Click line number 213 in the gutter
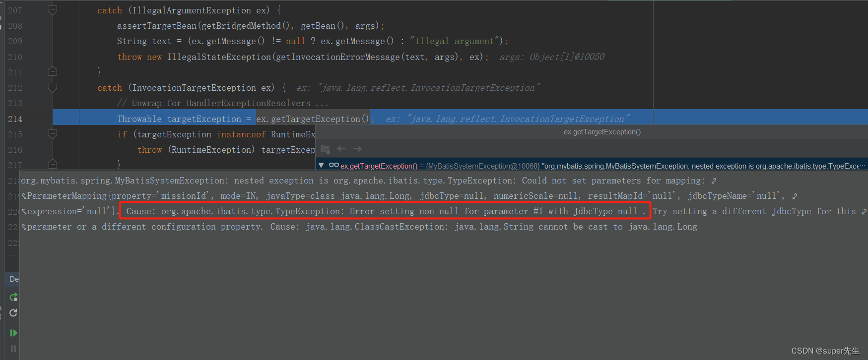 coord(15,103)
